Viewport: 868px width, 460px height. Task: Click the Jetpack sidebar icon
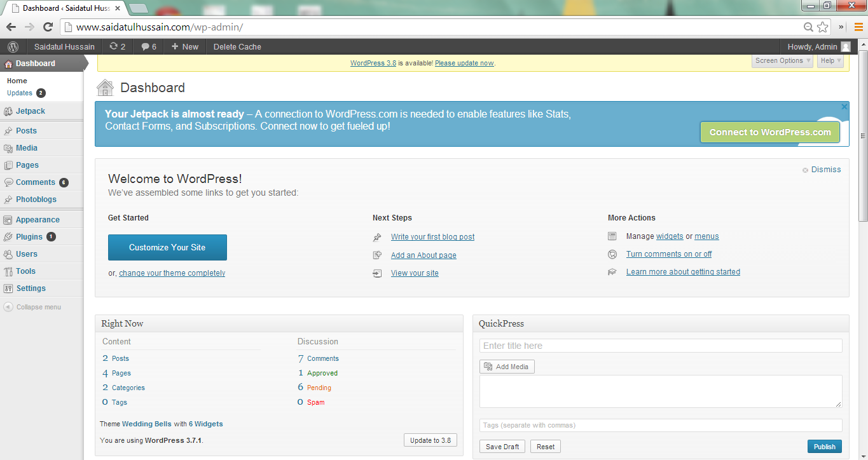8,111
